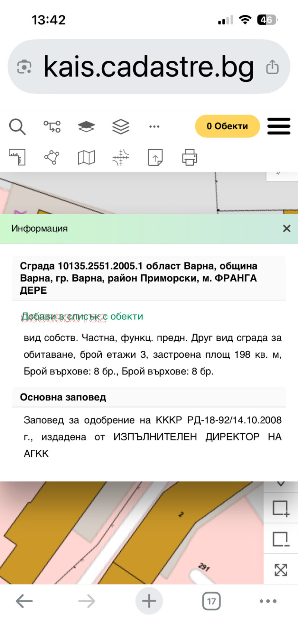Click 'Добави в списък с обекти' link

pos(83,316)
